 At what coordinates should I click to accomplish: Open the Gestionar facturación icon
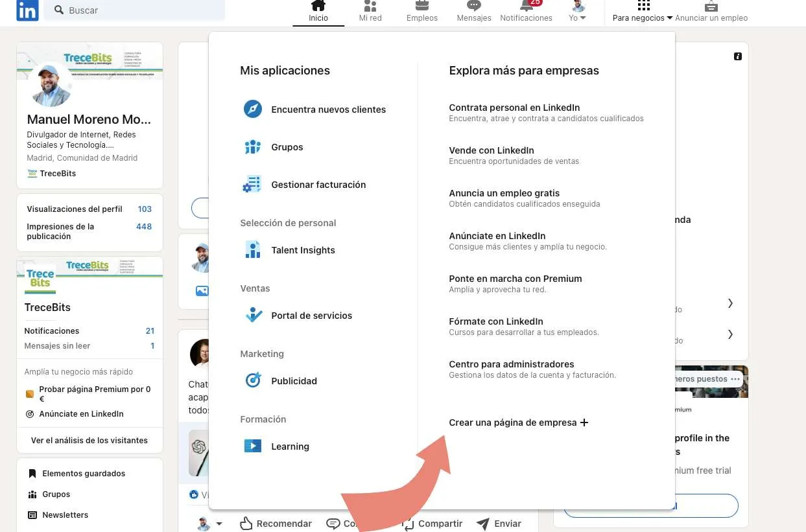(252, 185)
